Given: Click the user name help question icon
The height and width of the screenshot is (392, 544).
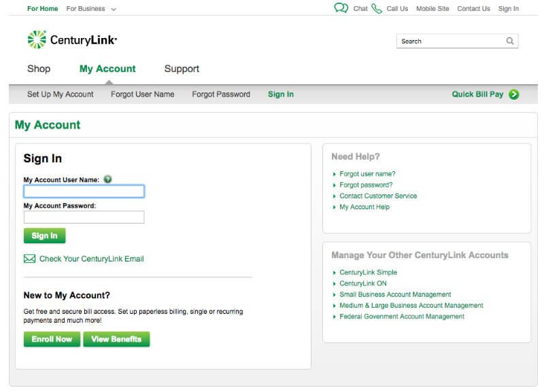Looking at the screenshot, I should click(108, 179).
